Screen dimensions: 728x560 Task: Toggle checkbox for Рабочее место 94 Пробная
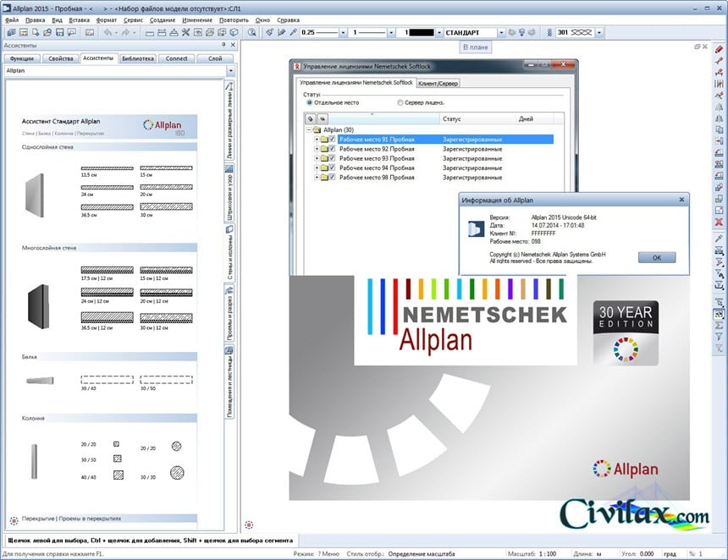coord(332,168)
